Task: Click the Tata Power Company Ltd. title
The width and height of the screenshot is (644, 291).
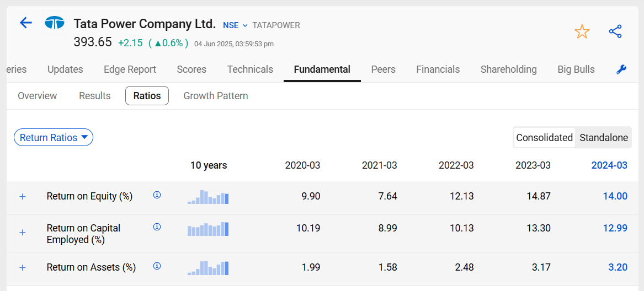Action: [145, 24]
